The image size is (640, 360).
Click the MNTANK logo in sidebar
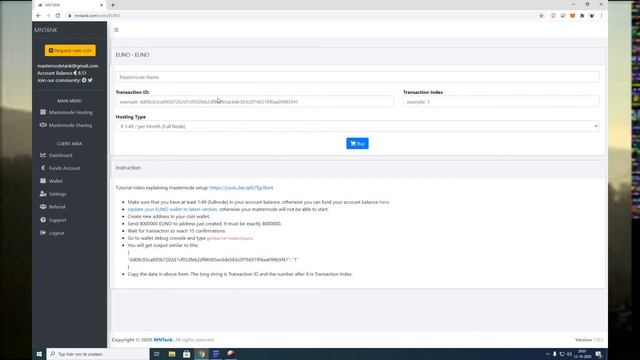tap(46, 30)
